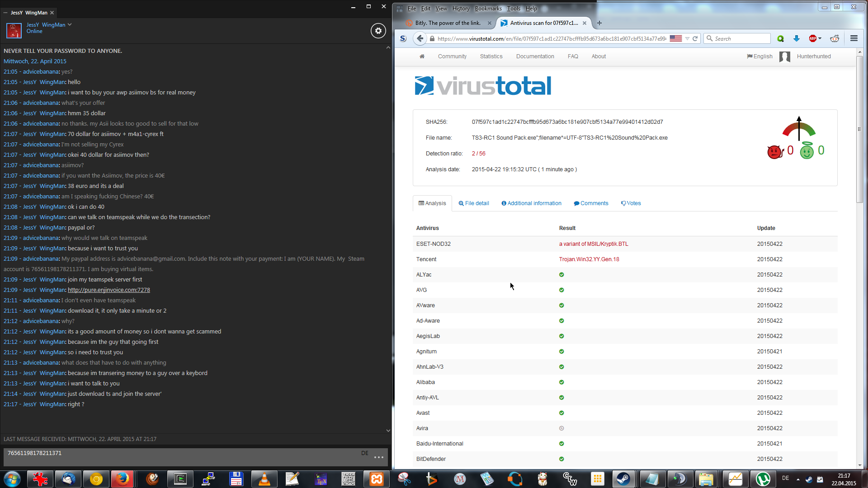Open the Bookmarks menu in Firefox

(x=488, y=8)
